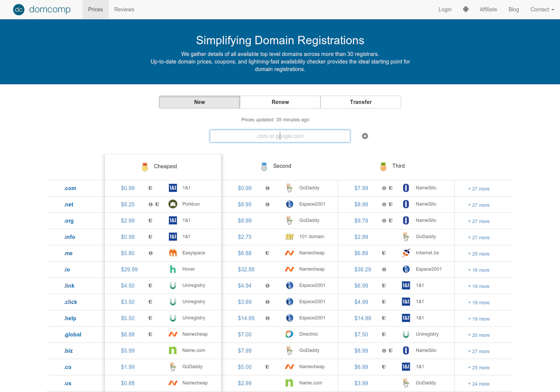Click the 1&1 logo in .com row
Screen dimensions: 560x392
coord(173,188)
